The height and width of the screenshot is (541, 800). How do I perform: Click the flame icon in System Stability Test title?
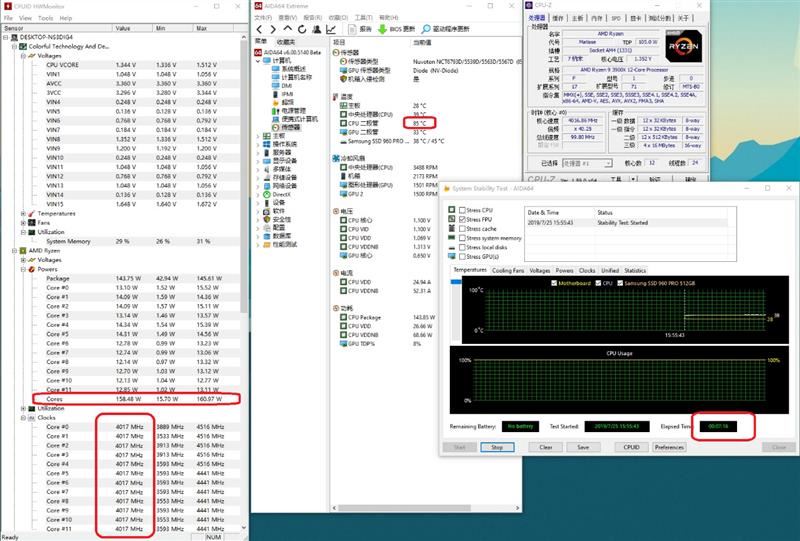[x=446, y=188]
